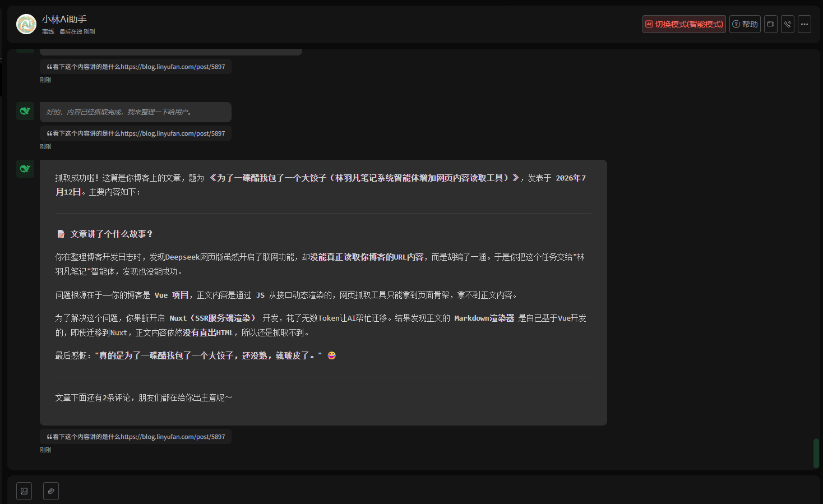Start a video call with camera icon
Screen dimensions: 823x504
771,24
